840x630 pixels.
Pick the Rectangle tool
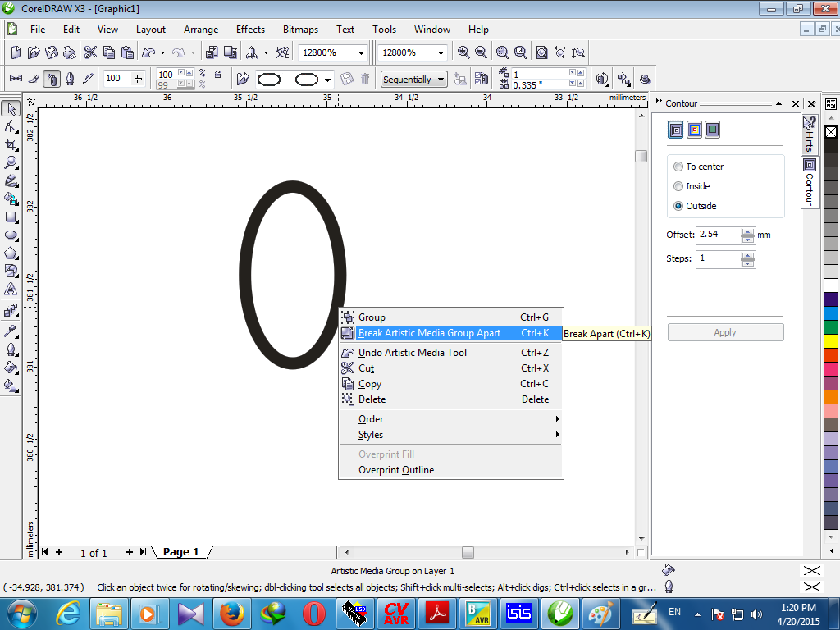coord(11,217)
